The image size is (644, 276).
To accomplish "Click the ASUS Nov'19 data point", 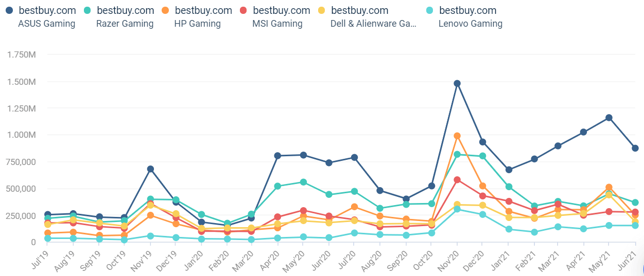I will click(150, 169).
